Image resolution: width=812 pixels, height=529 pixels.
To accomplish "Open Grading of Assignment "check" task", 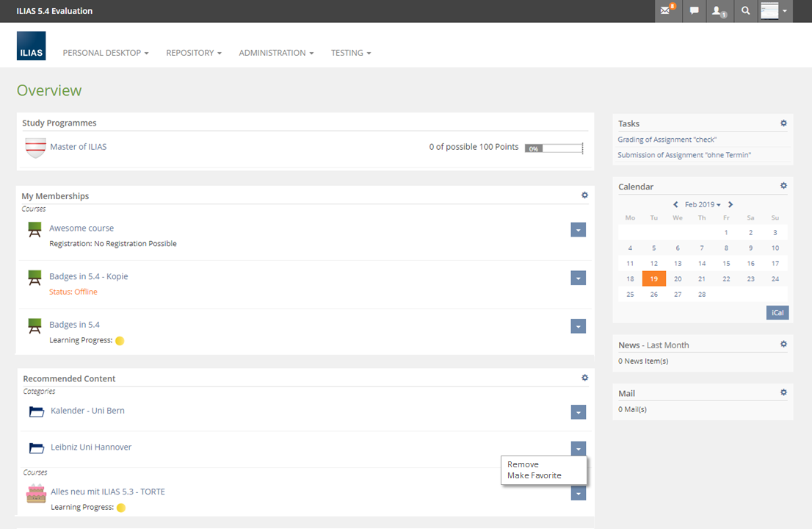I will point(667,140).
